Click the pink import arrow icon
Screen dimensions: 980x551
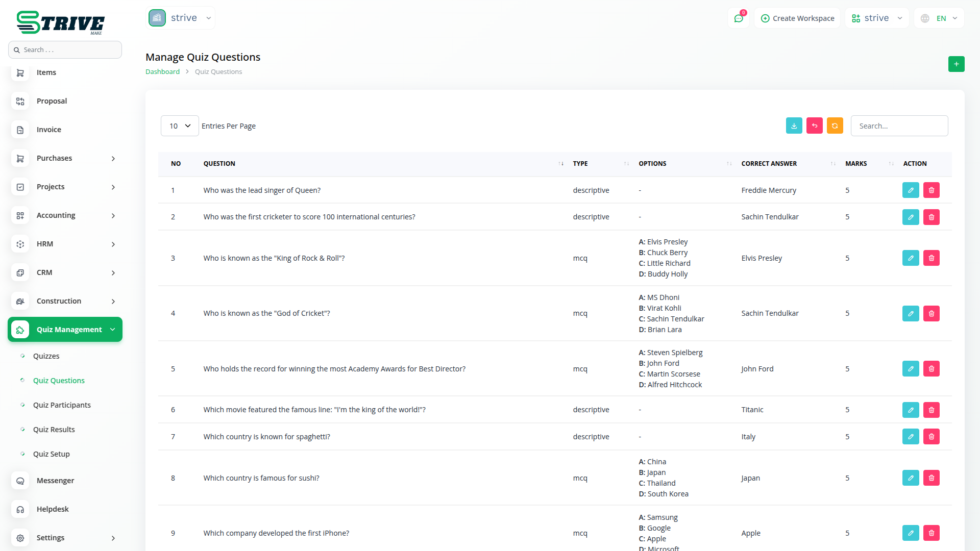[814, 126]
